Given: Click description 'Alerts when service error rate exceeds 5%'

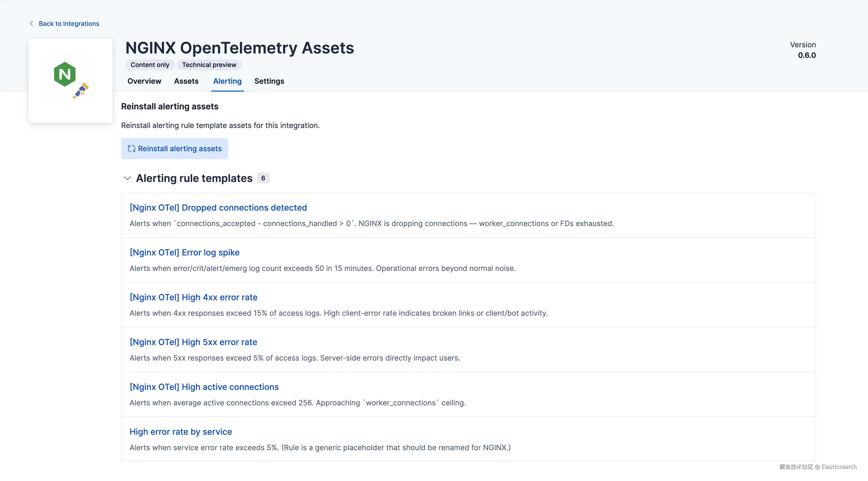Looking at the screenshot, I should (320, 447).
